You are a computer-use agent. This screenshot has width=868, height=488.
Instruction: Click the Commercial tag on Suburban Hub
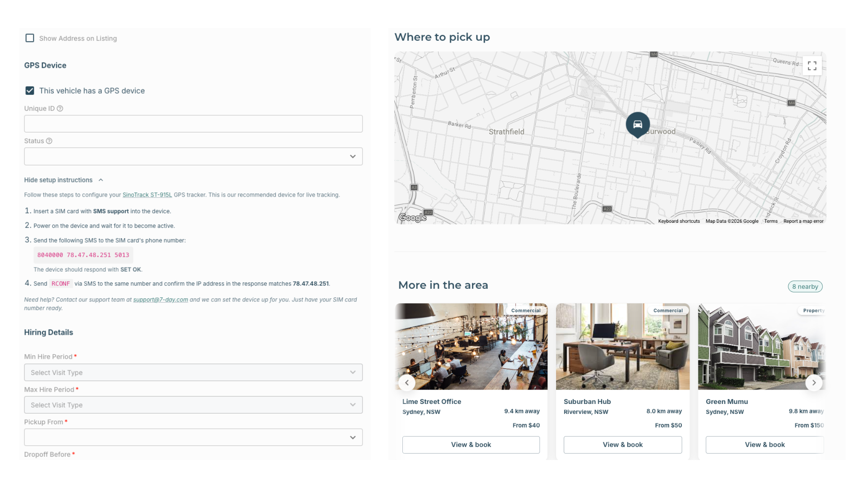[668, 310]
